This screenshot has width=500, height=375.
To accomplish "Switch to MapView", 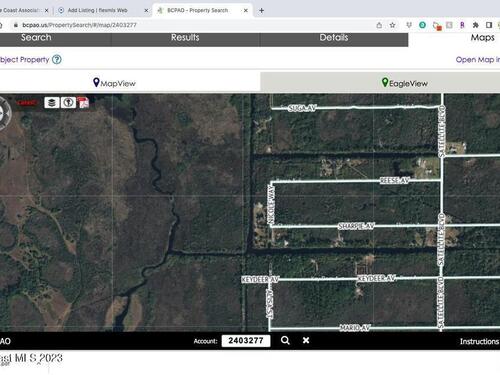I will click(x=114, y=83).
